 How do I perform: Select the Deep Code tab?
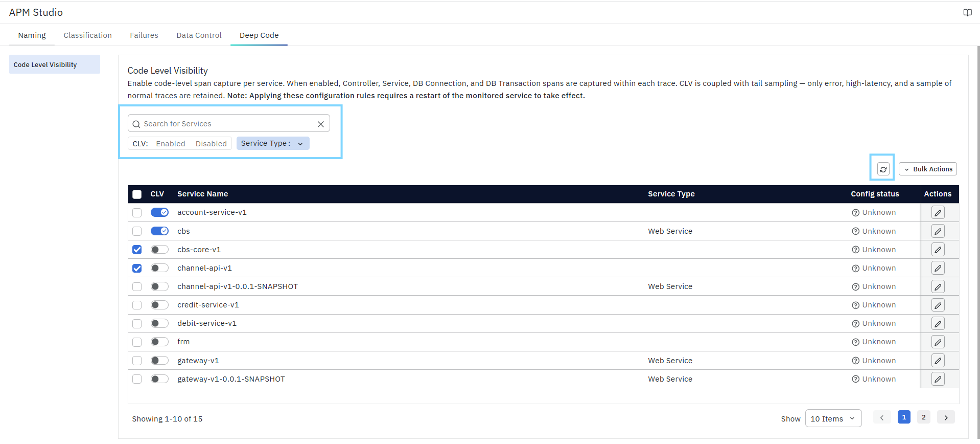259,35
